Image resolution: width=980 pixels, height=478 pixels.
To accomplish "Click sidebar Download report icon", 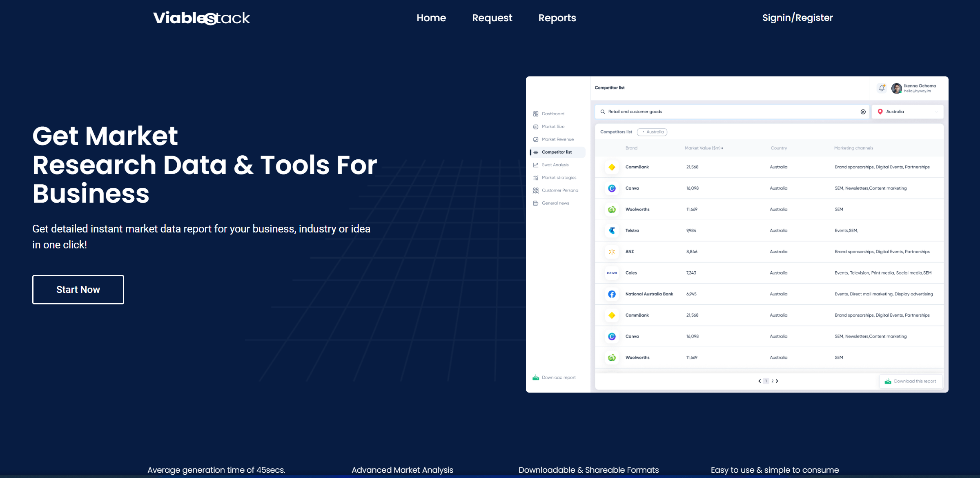I will 536,377.
